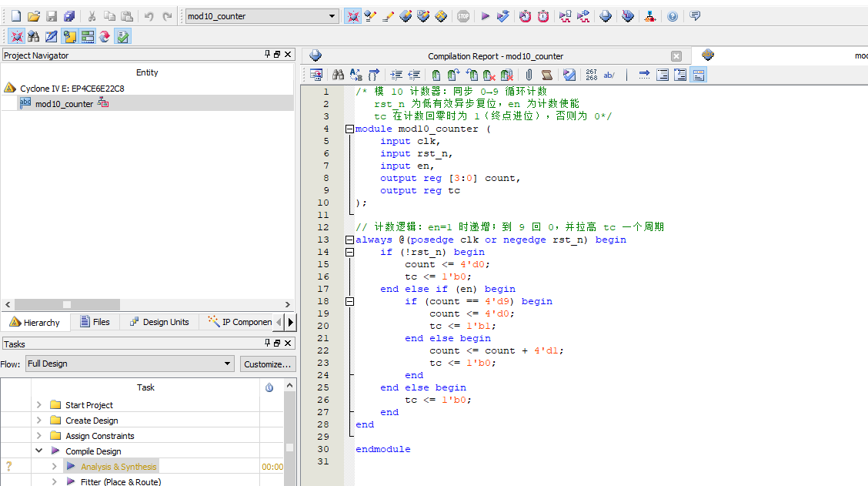Image resolution: width=868 pixels, height=486 pixels.
Task: Undo the last edit
Action: (x=149, y=16)
